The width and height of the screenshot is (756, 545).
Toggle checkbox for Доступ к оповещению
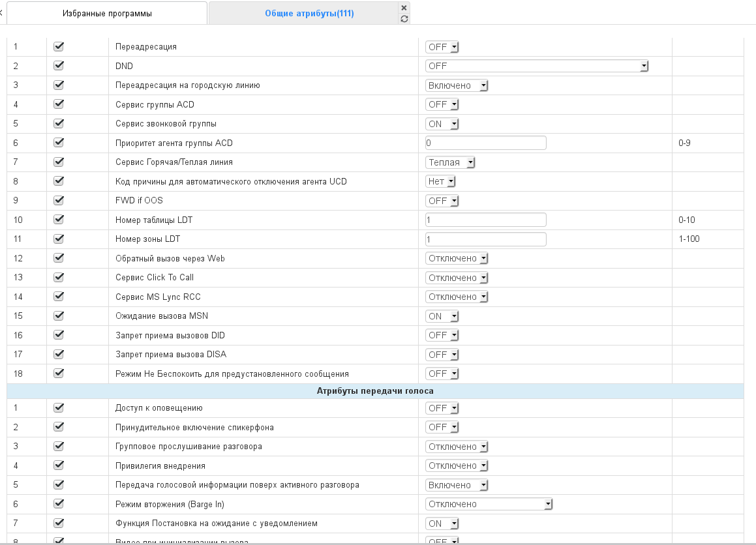pyautogui.click(x=59, y=407)
